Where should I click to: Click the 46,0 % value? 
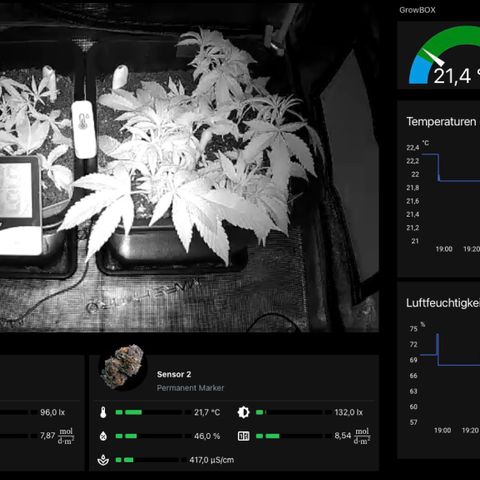207,436
